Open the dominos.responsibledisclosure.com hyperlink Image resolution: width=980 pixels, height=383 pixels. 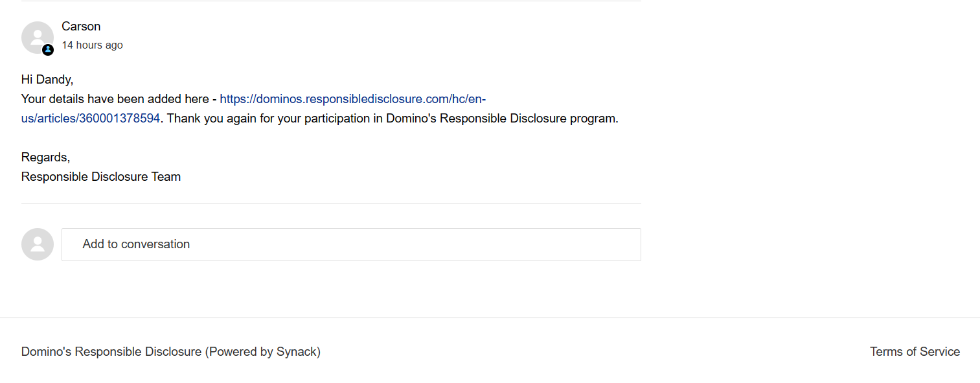(352, 99)
